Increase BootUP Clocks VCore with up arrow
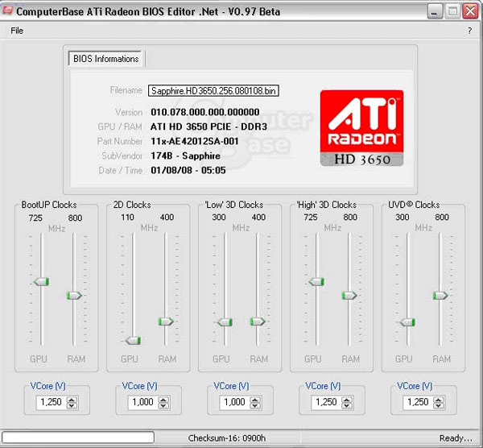This screenshot has height=448, width=483. tap(72, 400)
